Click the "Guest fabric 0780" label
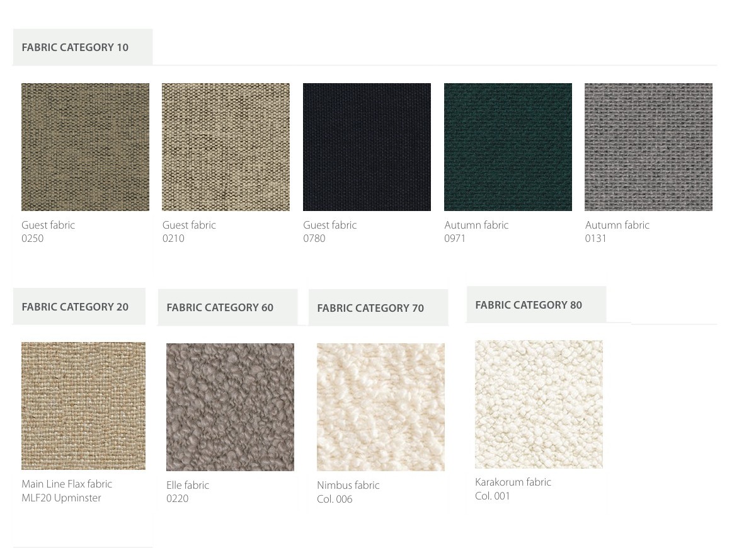 pyautogui.click(x=329, y=232)
